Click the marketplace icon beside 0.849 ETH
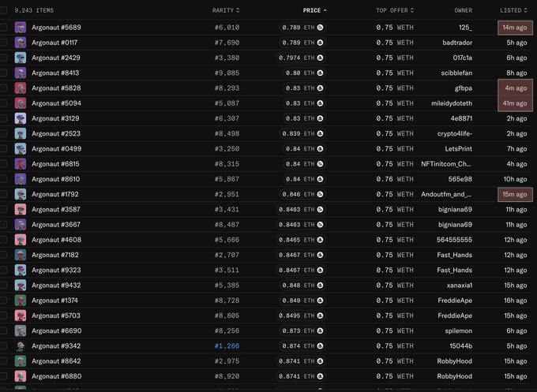The height and width of the screenshot is (392, 537). [x=320, y=301]
